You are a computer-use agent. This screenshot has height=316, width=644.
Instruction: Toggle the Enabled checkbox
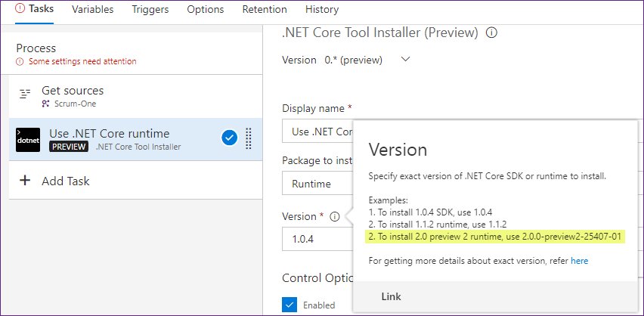pos(289,305)
